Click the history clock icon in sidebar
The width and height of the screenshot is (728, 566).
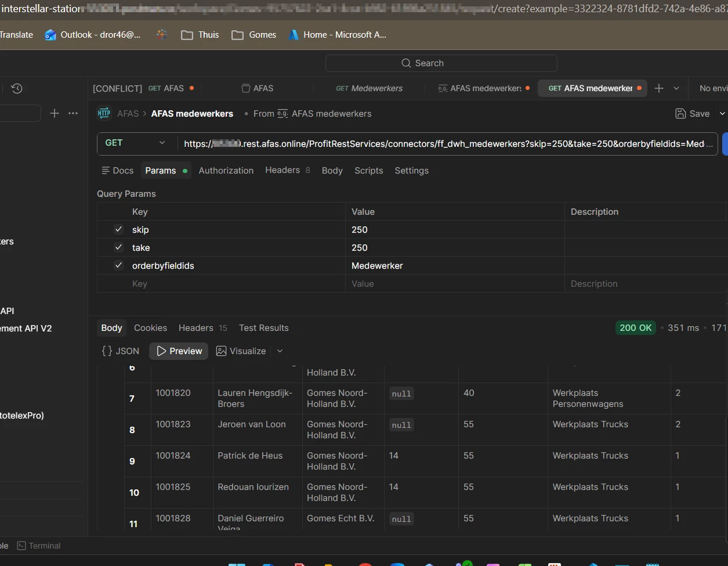[x=17, y=88]
